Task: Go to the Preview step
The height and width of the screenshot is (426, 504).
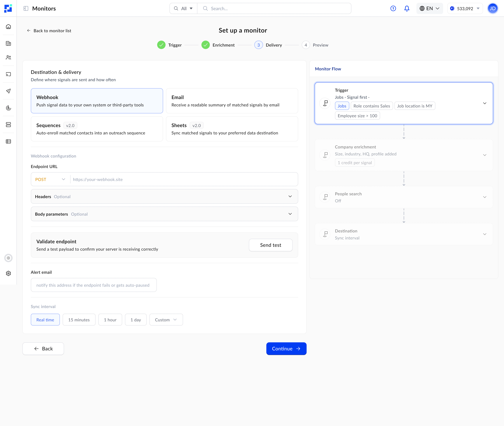Action: [315, 45]
